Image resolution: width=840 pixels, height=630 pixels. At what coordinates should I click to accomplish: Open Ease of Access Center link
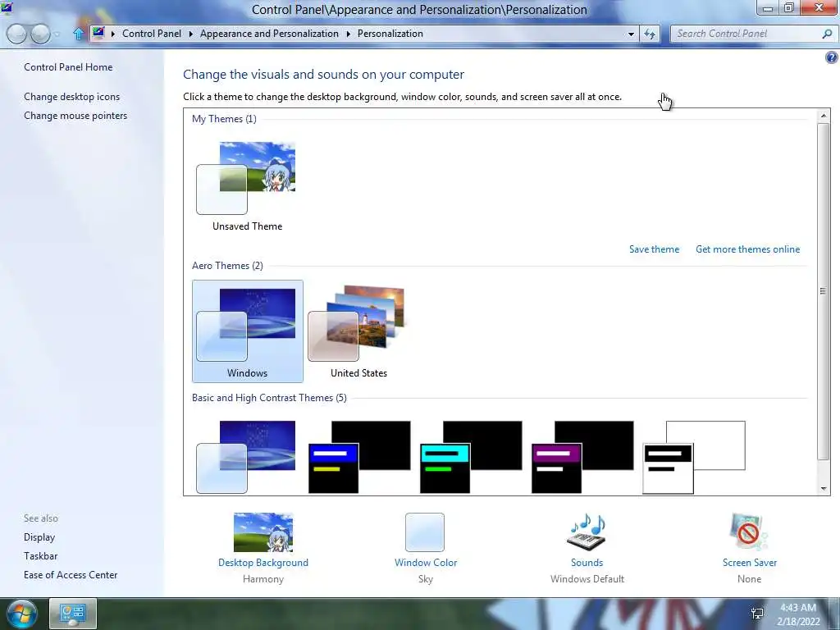coord(71,574)
